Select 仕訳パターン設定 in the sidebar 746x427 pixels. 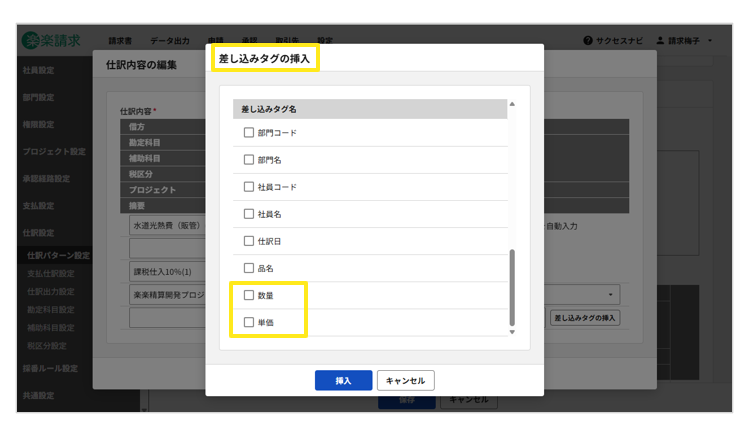58,255
